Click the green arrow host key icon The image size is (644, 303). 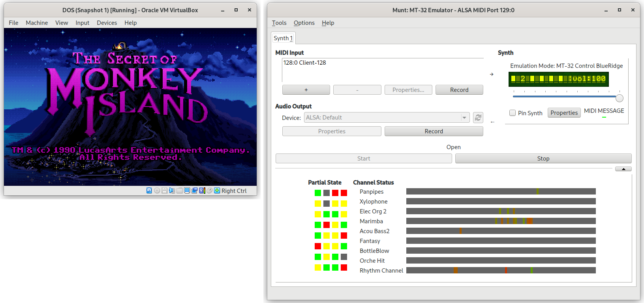click(x=217, y=191)
